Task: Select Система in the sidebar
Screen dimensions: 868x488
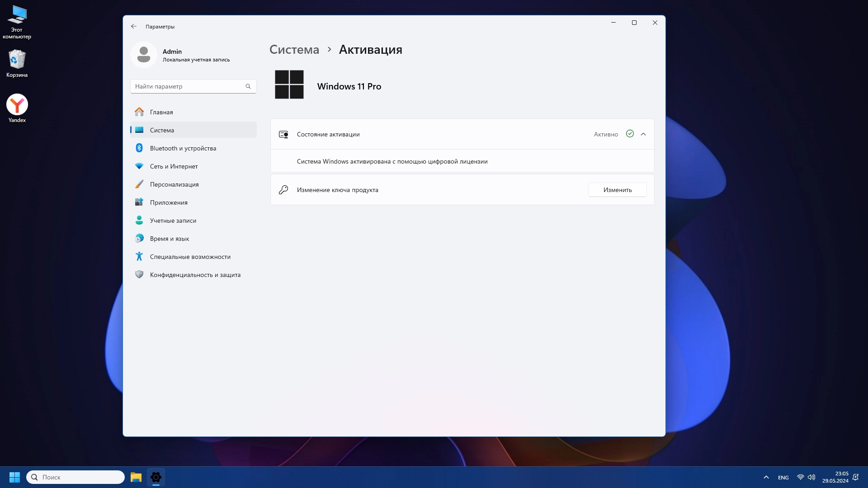Action: tap(162, 130)
